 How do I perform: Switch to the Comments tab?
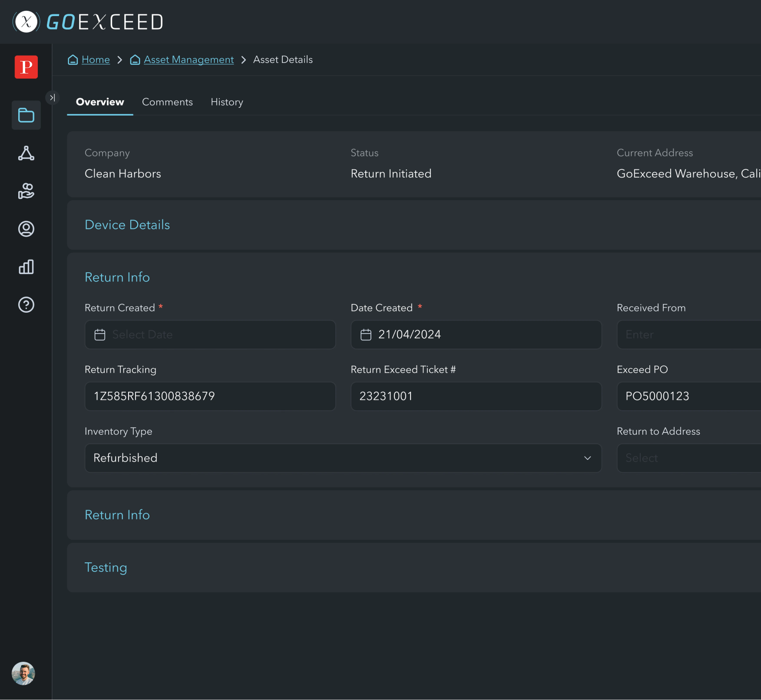[167, 102]
